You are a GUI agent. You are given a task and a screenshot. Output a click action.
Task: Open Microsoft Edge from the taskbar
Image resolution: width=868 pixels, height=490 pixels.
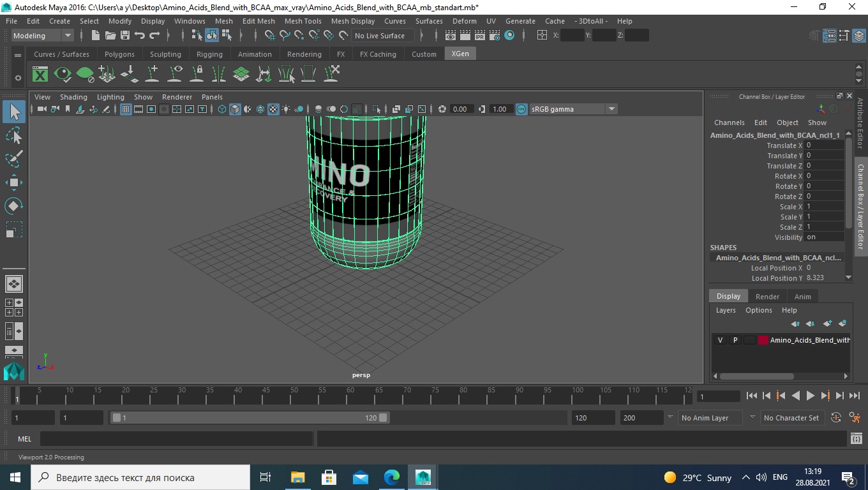coord(392,477)
